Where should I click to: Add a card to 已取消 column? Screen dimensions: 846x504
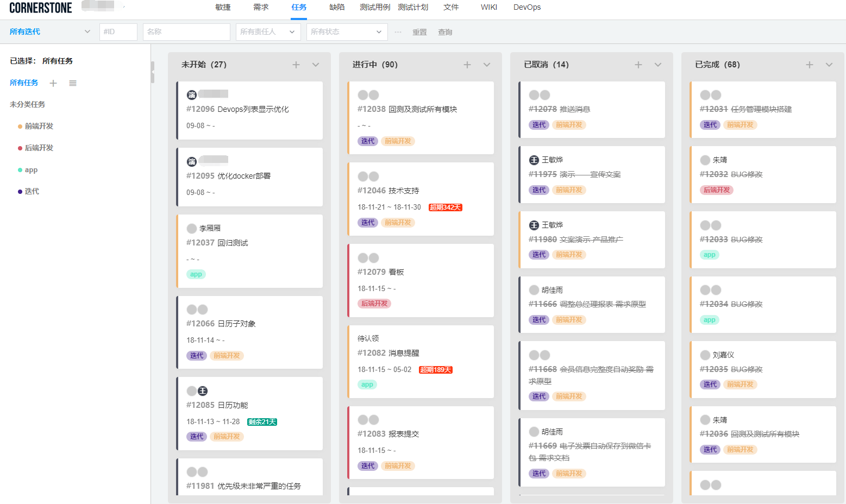tap(638, 65)
